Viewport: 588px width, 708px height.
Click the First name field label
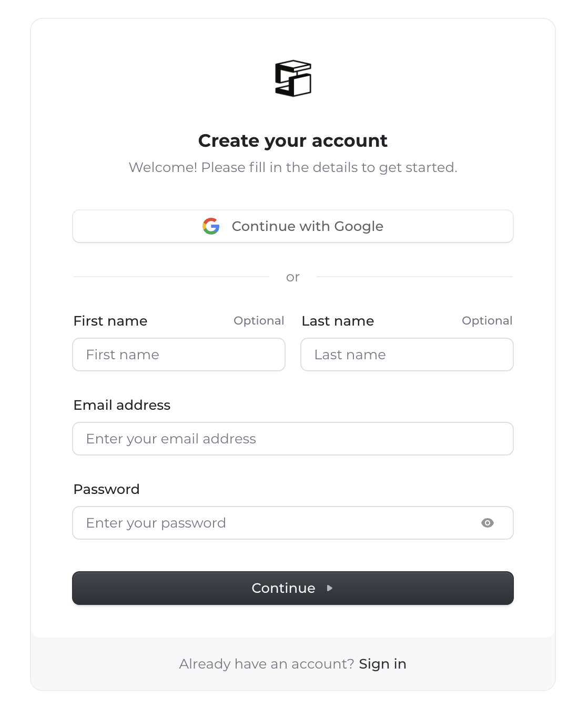pos(110,321)
